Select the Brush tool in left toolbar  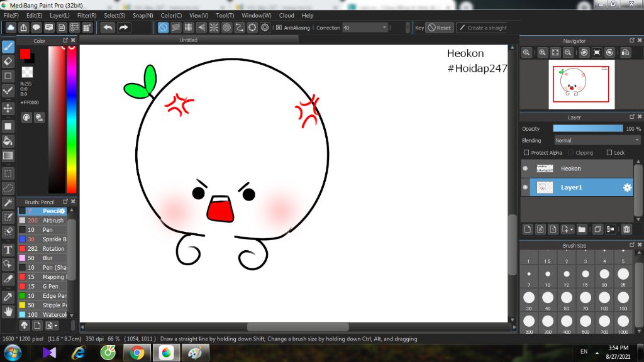8,47
